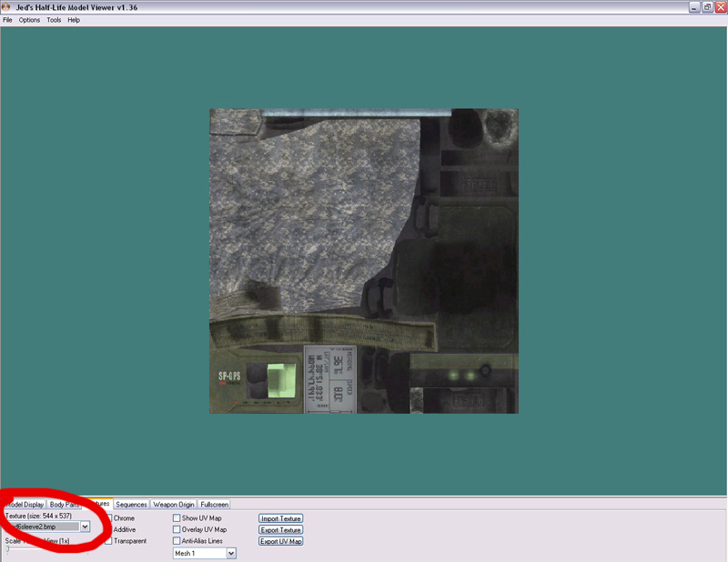Expand the texture file dropdown
This screenshot has width=728, height=562.
click(85, 527)
